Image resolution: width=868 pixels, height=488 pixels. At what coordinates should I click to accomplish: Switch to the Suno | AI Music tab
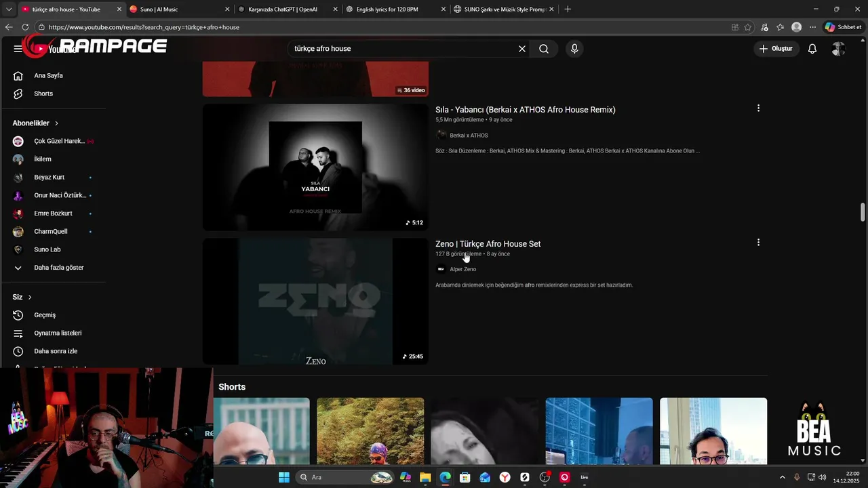[178, 9]
